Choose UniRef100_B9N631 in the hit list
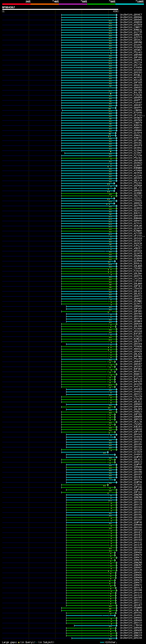 click(x=131, y=30)
